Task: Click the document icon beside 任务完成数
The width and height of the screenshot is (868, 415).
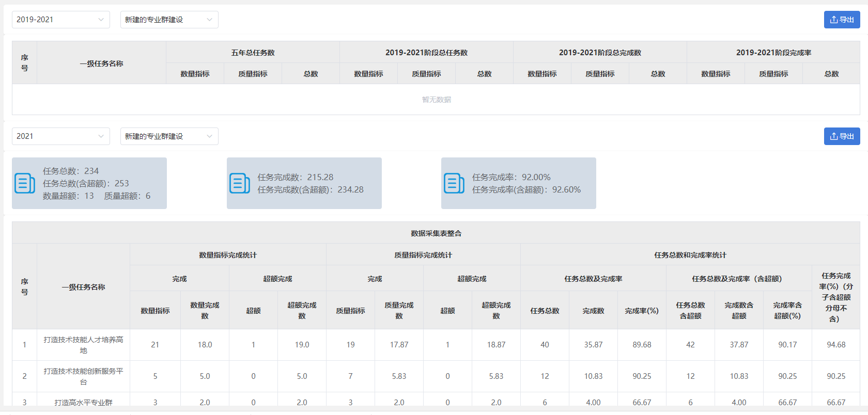Action: (239, 183)
